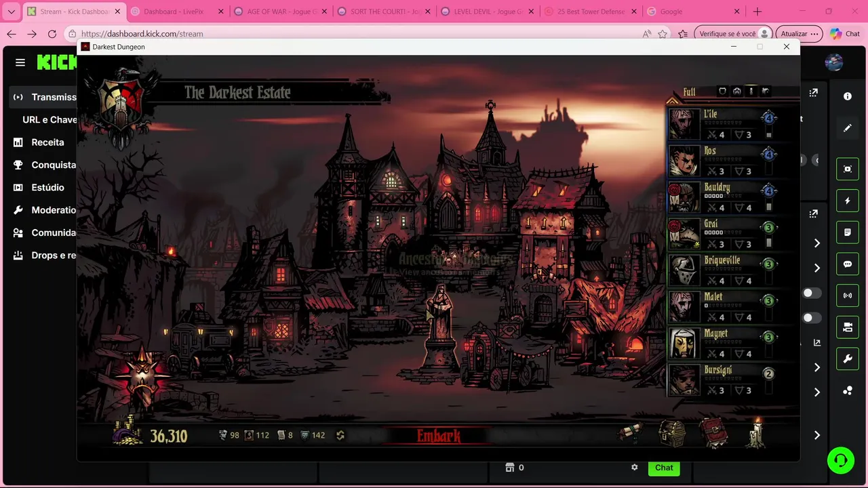Select hero Bauldry in the roster
Screen dimensions: 868x488
point(722,197)
